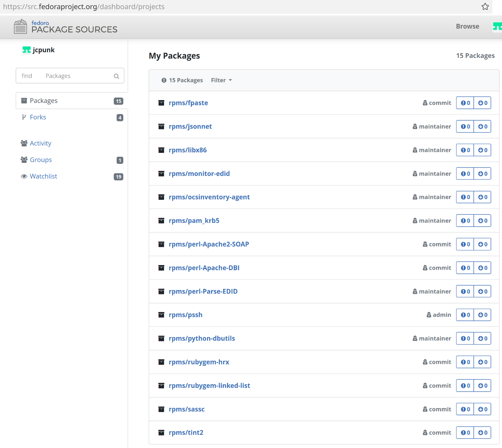Open pull requests count for rpms/sassc

(x=482, y=409)
